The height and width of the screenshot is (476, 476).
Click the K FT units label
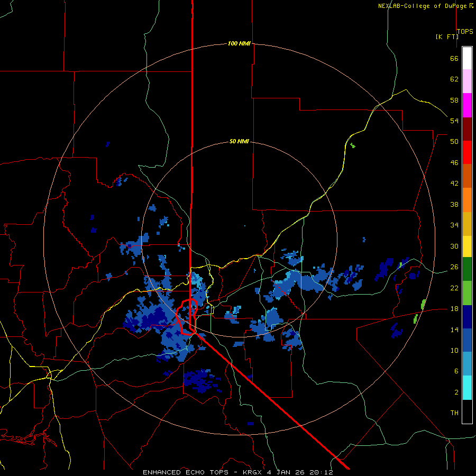447,36
